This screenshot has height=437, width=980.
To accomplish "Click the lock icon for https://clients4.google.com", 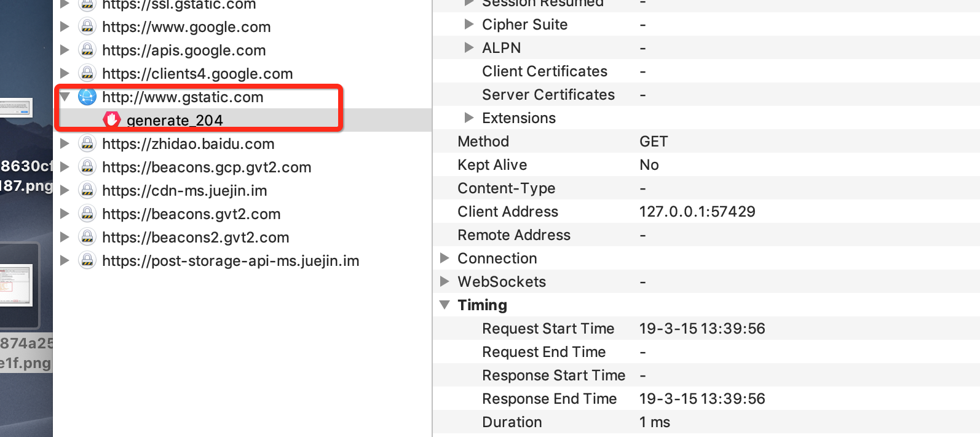I will (87, 73).
